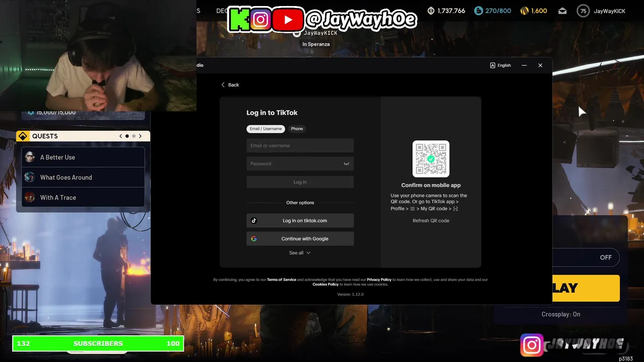Click the 270/800 blue currency counter
Image resolution: width=644 pixels, height=362 pixels.
[x=493, y=11]
